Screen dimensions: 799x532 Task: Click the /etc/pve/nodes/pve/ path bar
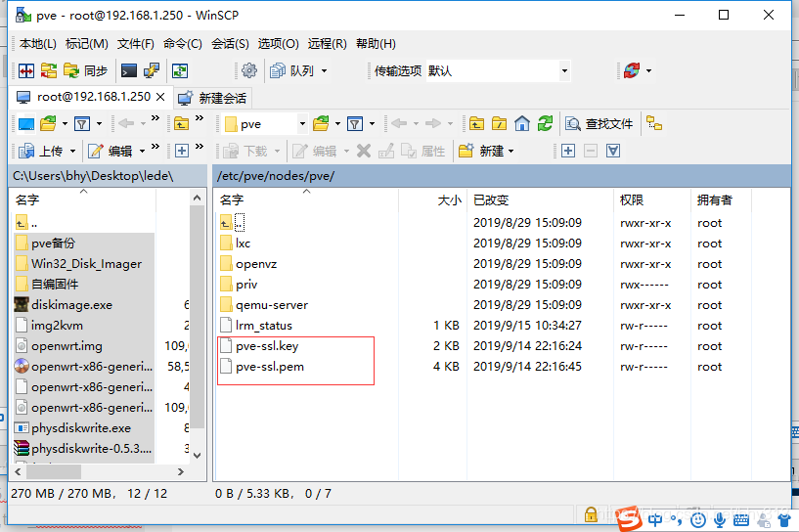click(x=502, y=176)
